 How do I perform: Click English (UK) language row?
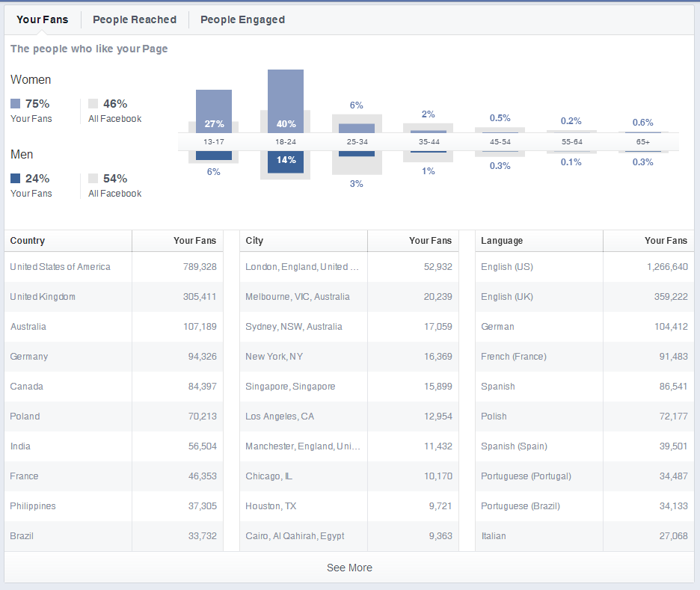click(x=585, y=297)
